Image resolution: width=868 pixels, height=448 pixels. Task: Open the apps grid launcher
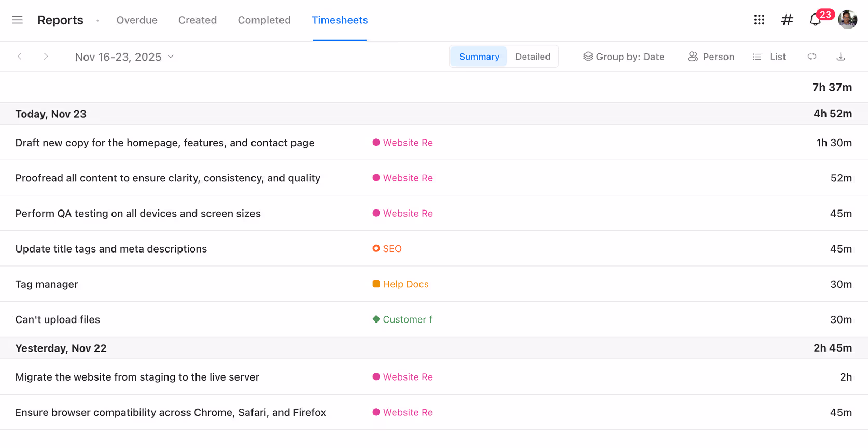(x=759, y=20)
